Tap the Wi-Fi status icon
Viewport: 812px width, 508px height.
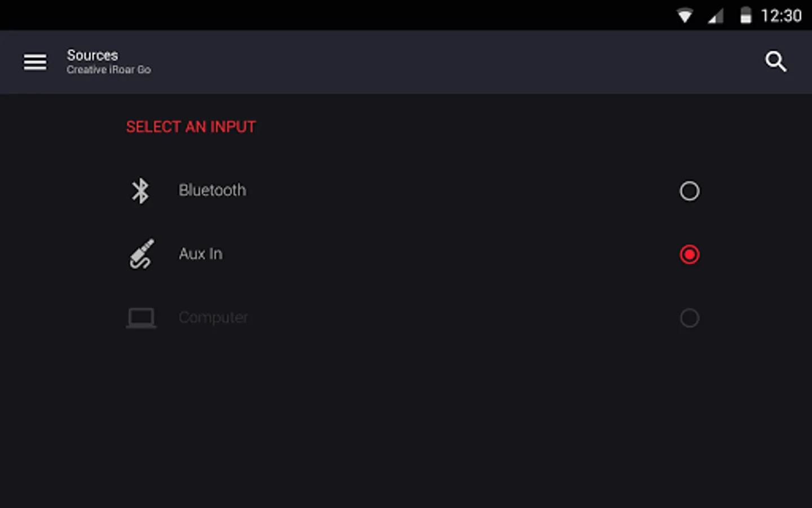pos(685,16)
